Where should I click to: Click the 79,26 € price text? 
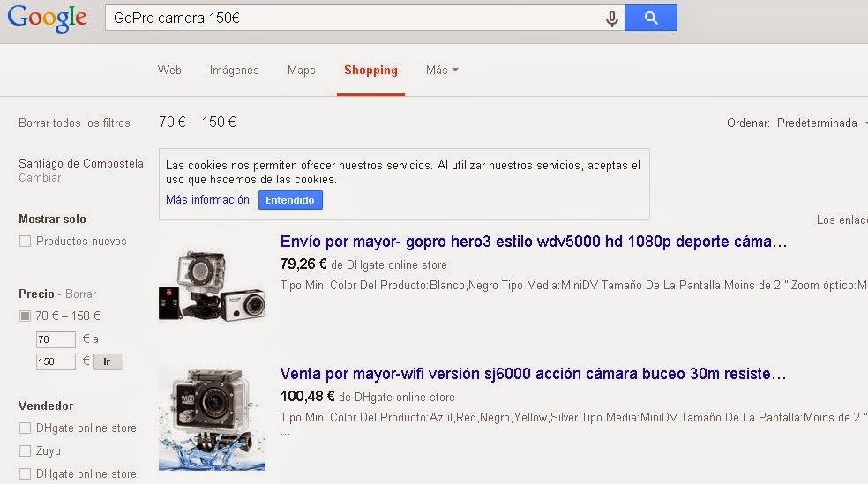pyautogui.click(x=303, y=264)
